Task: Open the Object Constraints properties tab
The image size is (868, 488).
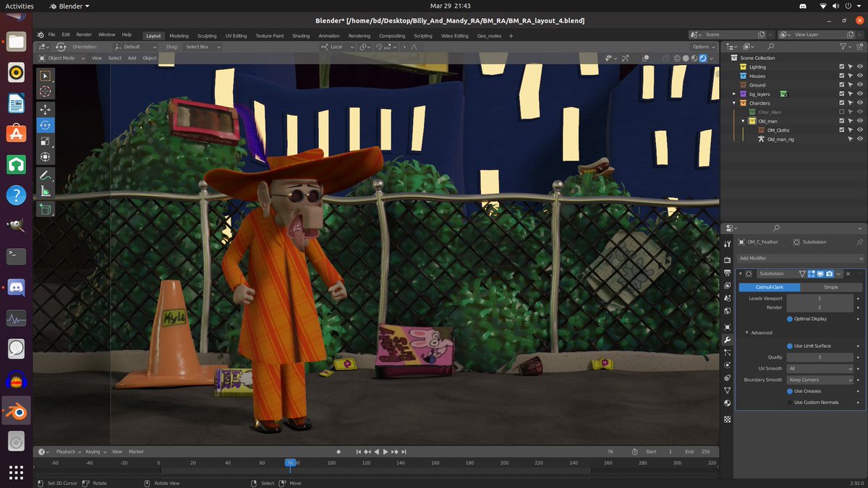Action: (728, 377)
